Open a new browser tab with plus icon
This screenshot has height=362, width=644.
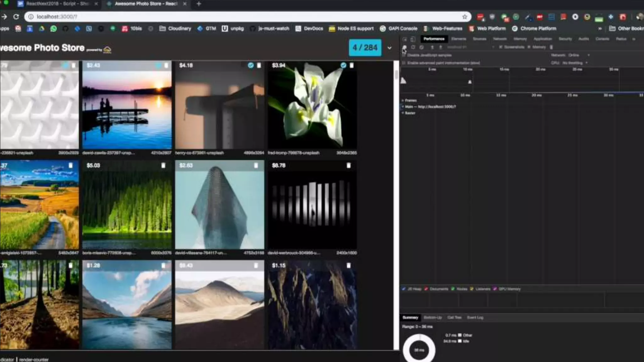pos(199,4)
